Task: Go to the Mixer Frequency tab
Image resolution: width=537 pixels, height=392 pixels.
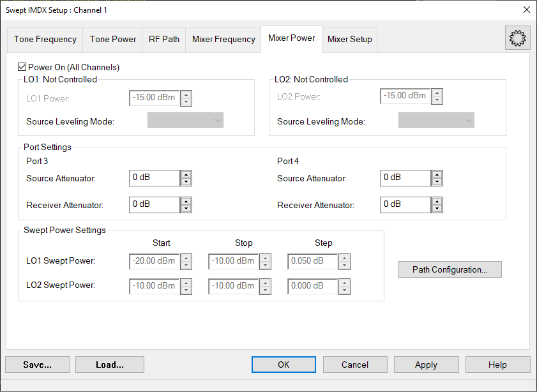Action: [223, 40]
